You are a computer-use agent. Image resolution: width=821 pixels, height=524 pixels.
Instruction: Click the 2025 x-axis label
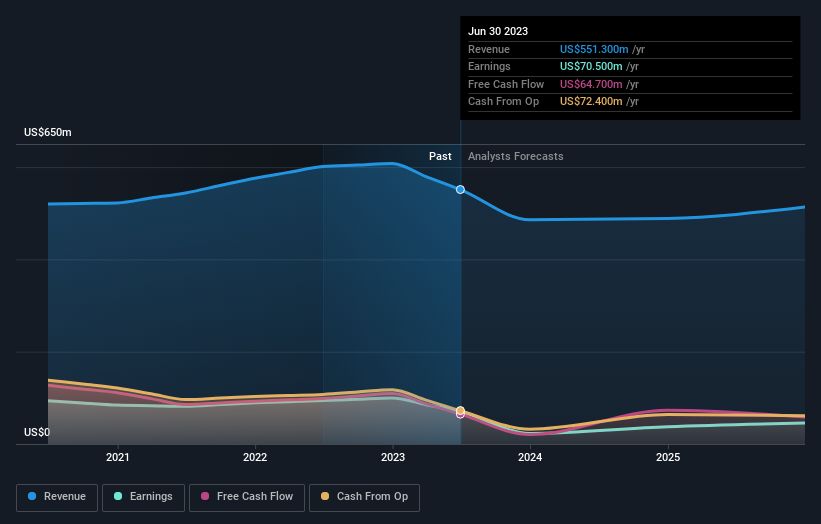tap(668, 457)
